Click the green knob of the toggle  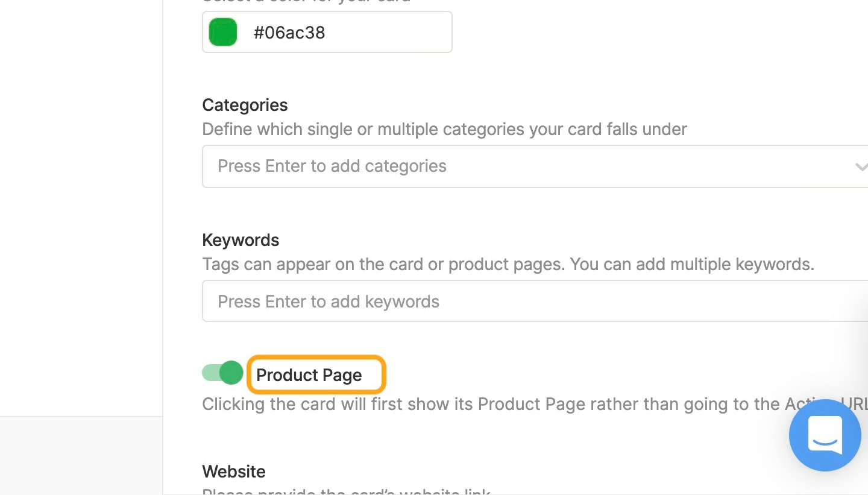point(231,373)
